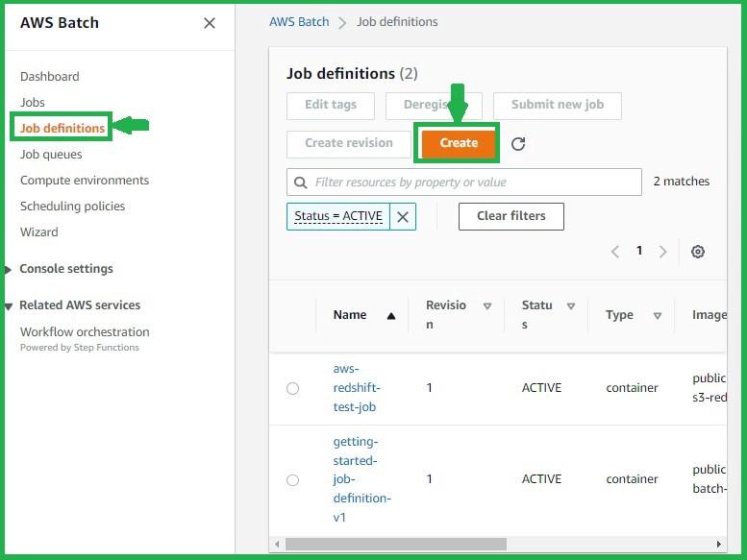The image size is (747, 560).
Task: Click the Image column header
Action: [x=709, y=315]
